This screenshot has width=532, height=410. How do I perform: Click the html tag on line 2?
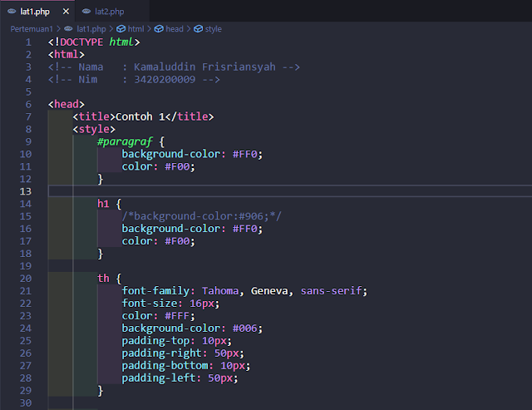[66, 54]
